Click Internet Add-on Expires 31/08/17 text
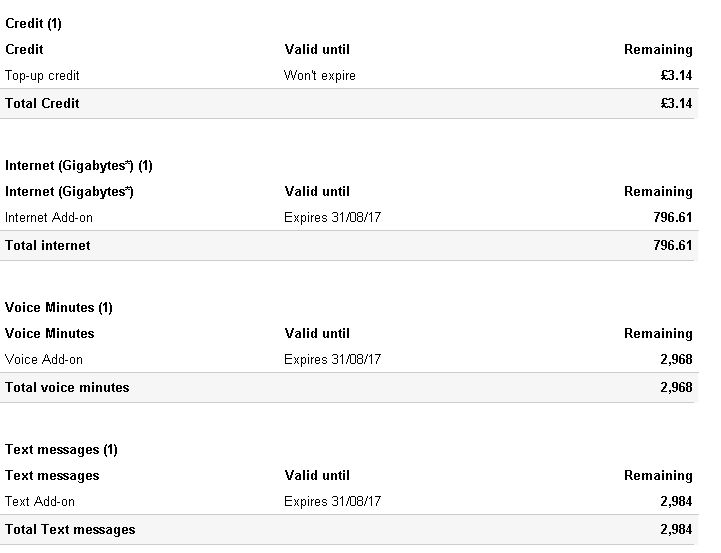 [332, 217]
